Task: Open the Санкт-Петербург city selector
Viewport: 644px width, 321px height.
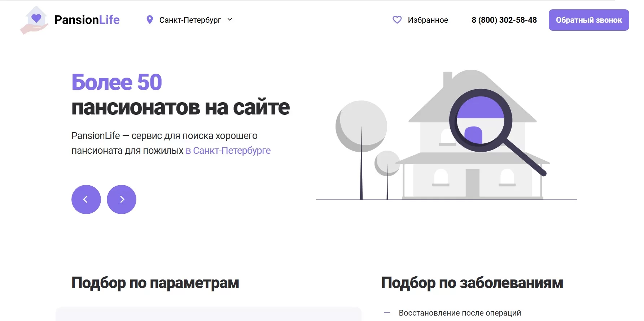Action: tap(190, 20)
